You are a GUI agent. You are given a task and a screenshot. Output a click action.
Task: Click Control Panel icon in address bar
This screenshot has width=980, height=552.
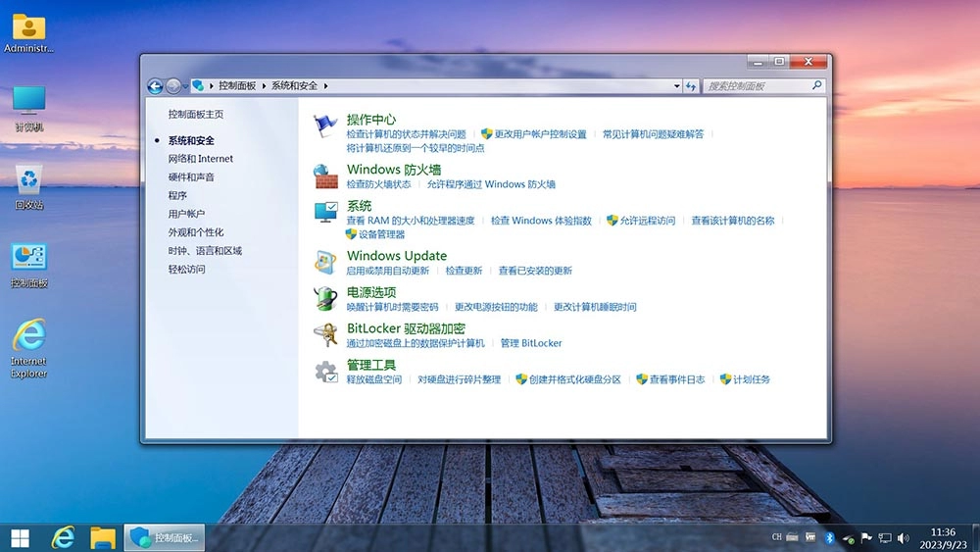(198, 85)
